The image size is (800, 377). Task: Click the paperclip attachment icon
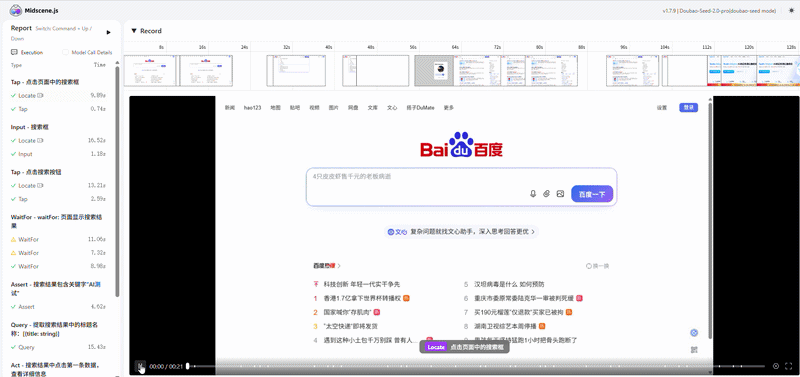[x=546, y=194]
